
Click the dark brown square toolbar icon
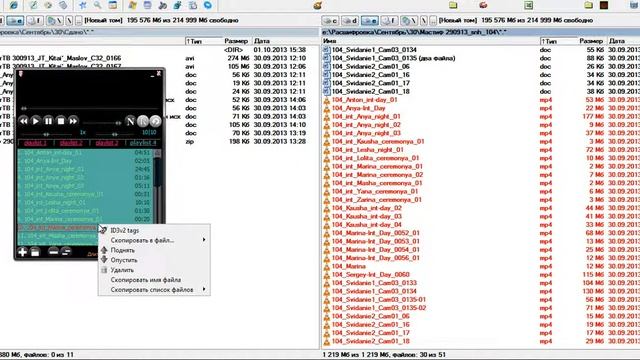coord(604,5)
